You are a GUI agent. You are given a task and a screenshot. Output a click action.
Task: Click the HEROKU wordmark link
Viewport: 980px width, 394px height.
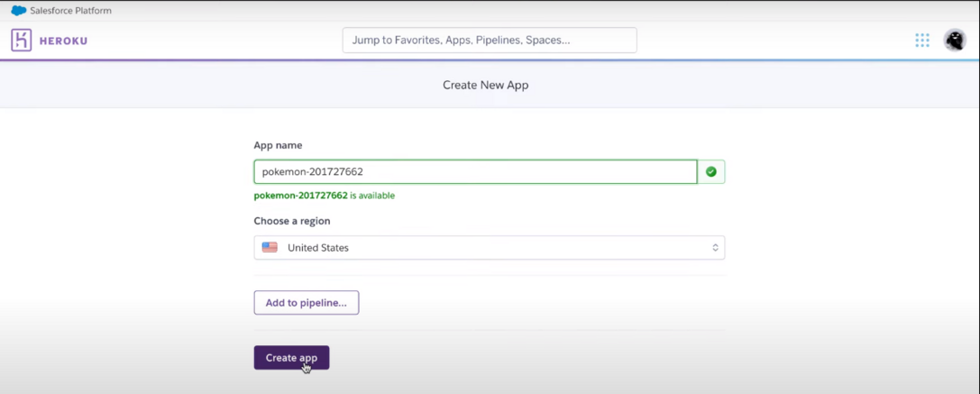pos(63,41)
